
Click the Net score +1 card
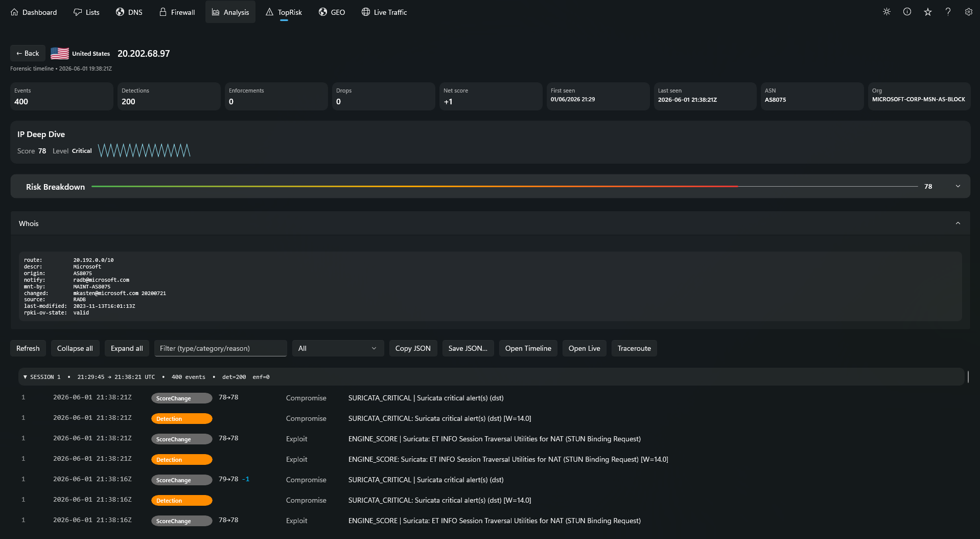tap(491, 96)
